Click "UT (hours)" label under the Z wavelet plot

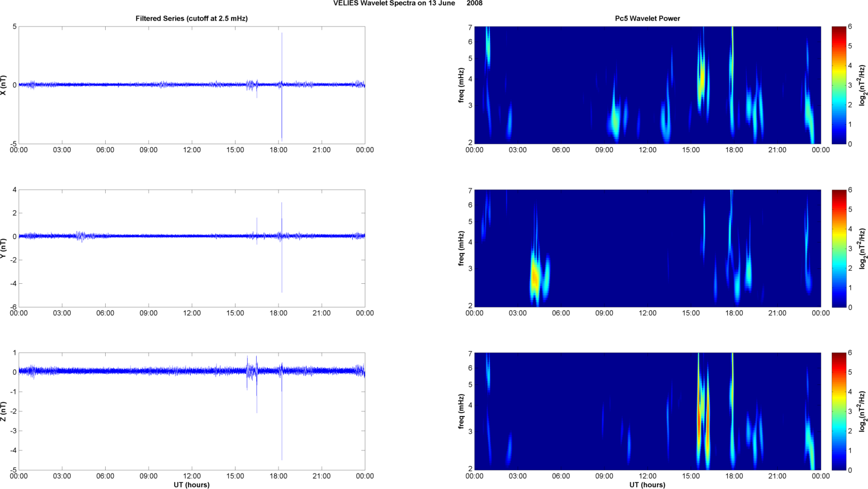click(x=647, y=485)
